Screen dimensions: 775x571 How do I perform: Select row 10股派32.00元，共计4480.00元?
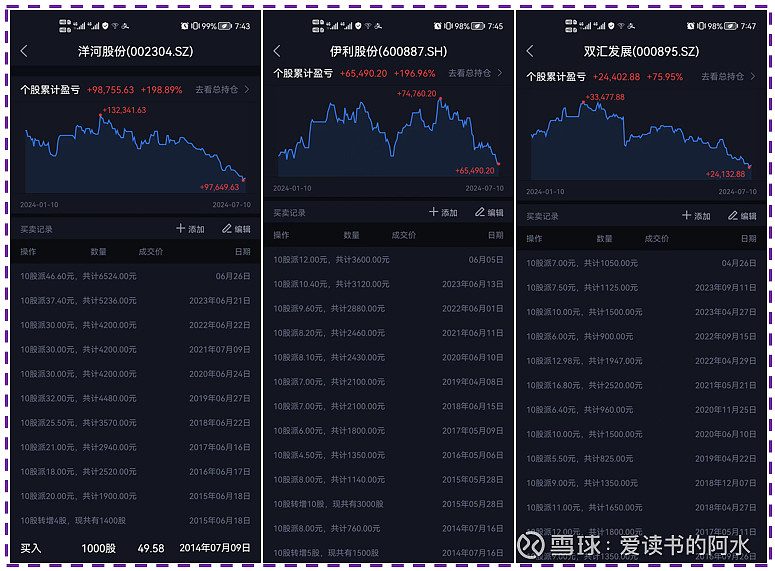coord(135,398)
